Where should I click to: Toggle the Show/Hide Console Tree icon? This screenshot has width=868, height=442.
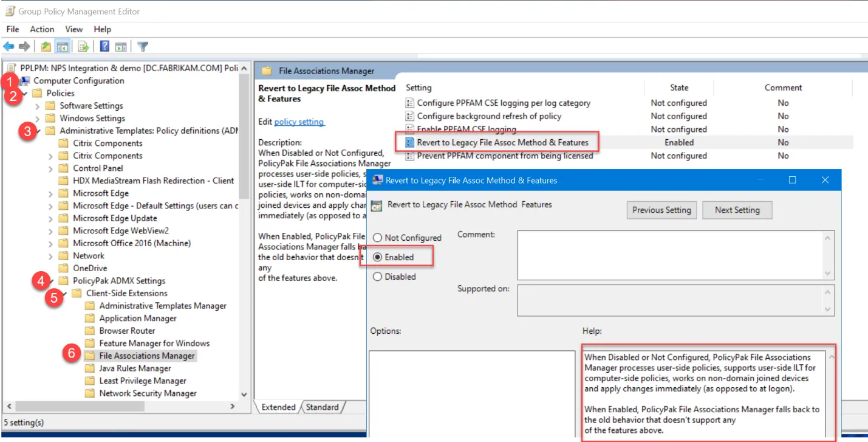pos(62,46)
